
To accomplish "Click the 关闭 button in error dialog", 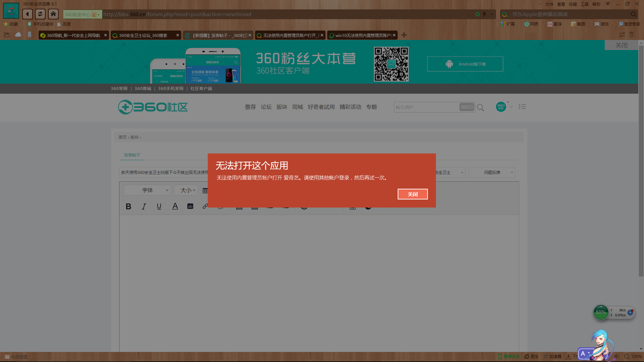I will click(x=412, y=194).
